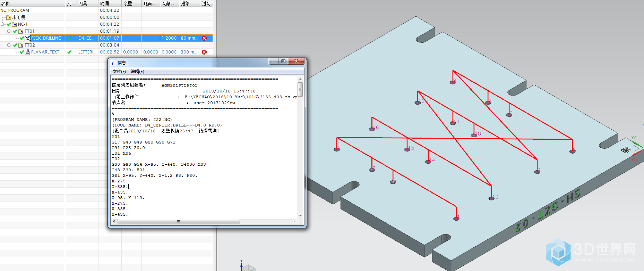
Task: Click the PROGRAM NAME: 222.NC line
Action: [x=142, y=120]
